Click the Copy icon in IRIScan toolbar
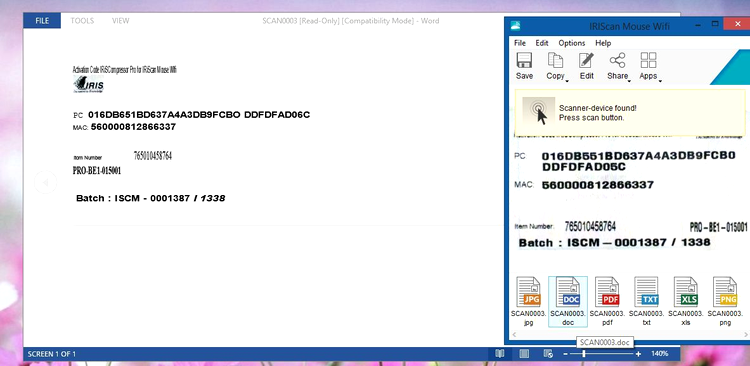Image resolution: width=750 pixels, height=366 pixels. pos(555,61)
